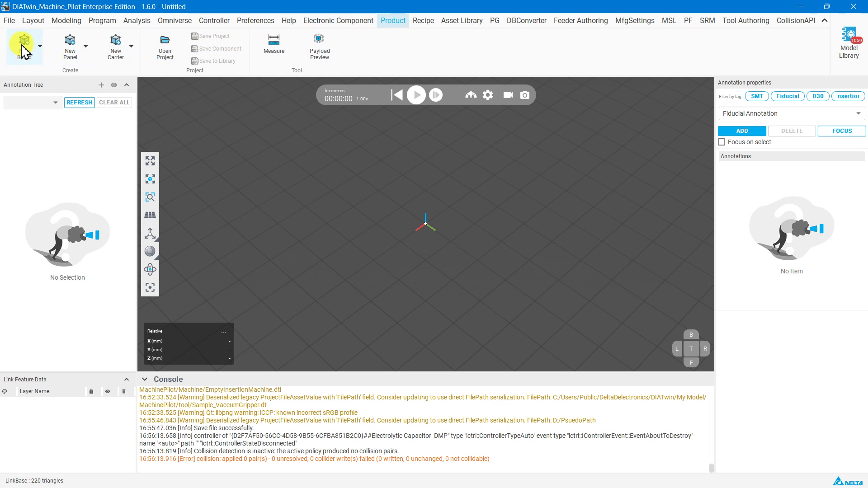
Task: Click the color palette icon beside Layer Name
Action: pyautogui.click(x=5, y=391)
